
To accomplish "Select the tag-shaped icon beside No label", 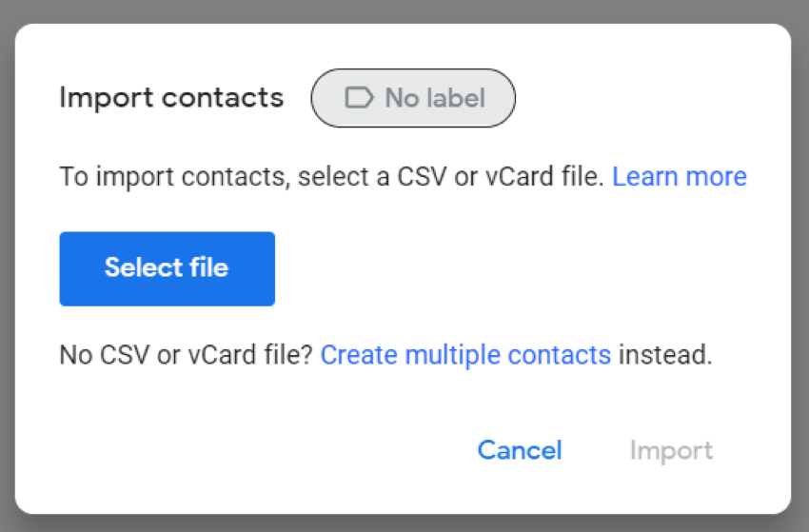I will click(359, 97).
